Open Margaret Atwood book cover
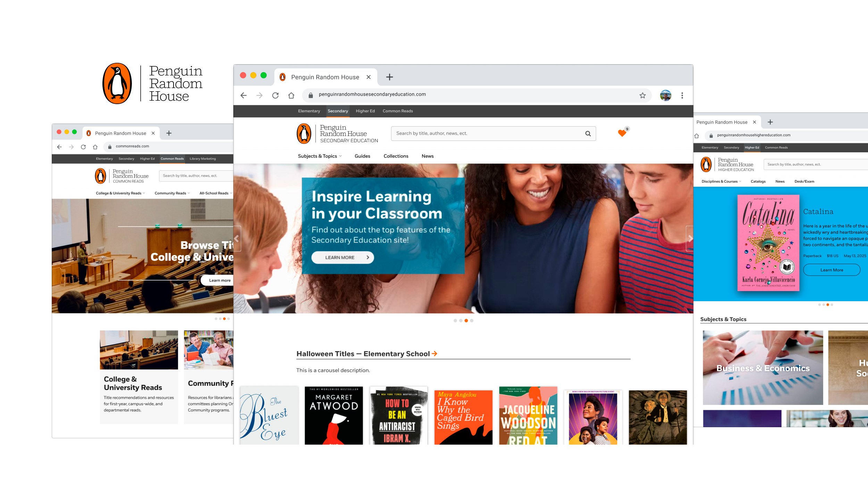868x491 pixels. point(334,415)
